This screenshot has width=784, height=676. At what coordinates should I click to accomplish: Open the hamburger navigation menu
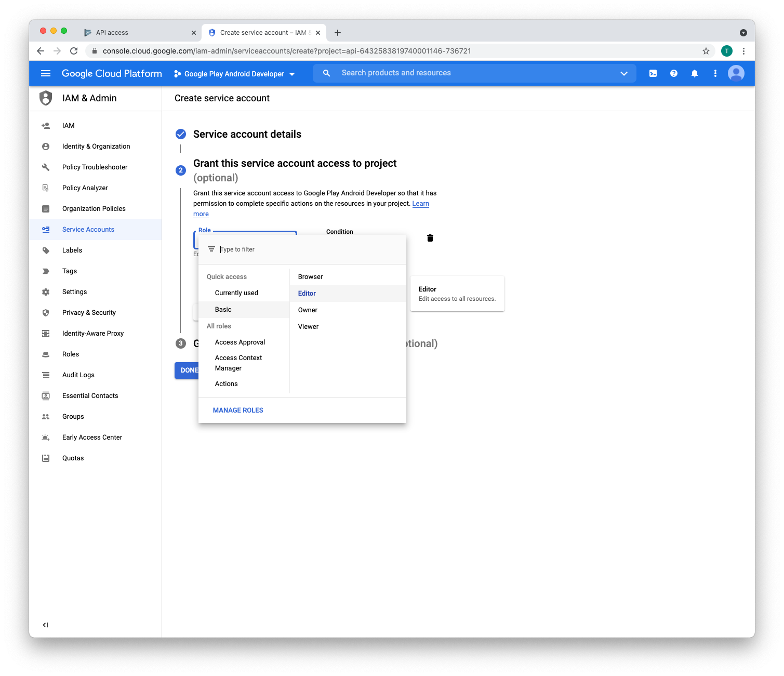(x=46, y=73)
